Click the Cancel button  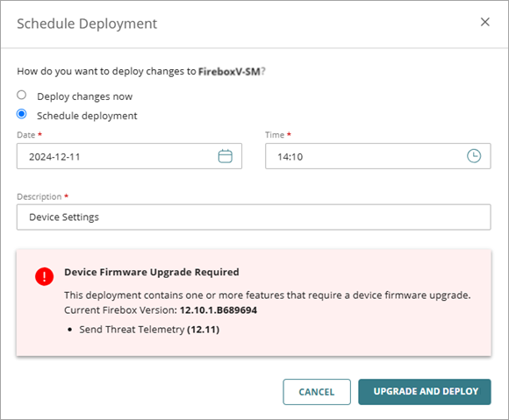317,392
